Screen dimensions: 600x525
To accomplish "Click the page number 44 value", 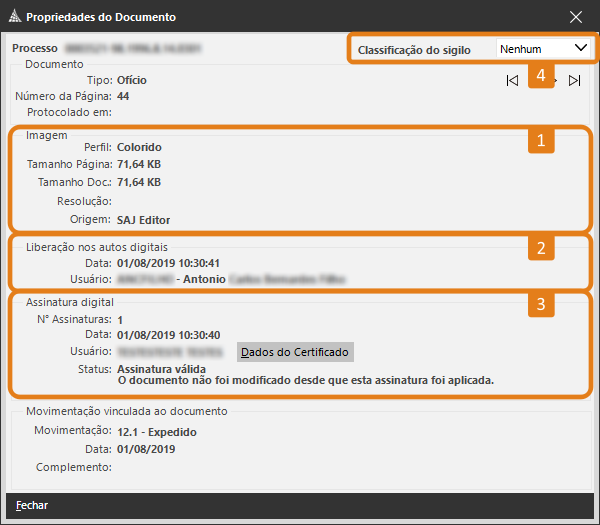I will (123, 96).
